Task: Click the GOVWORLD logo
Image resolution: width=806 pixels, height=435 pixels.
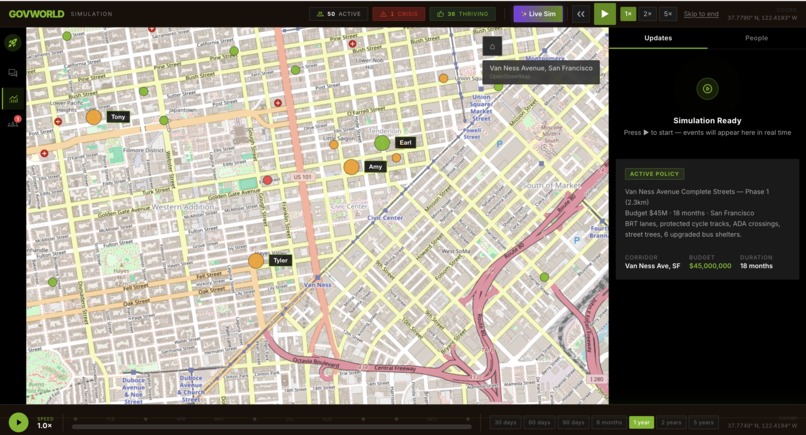Action: 36,14
